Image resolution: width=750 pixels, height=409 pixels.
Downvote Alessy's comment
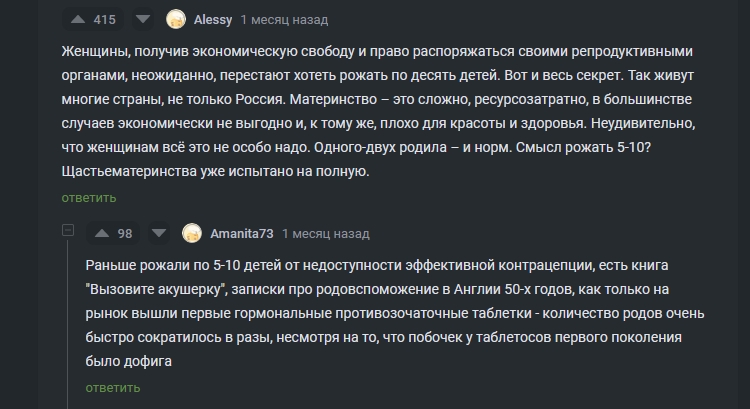click(143, 19)
